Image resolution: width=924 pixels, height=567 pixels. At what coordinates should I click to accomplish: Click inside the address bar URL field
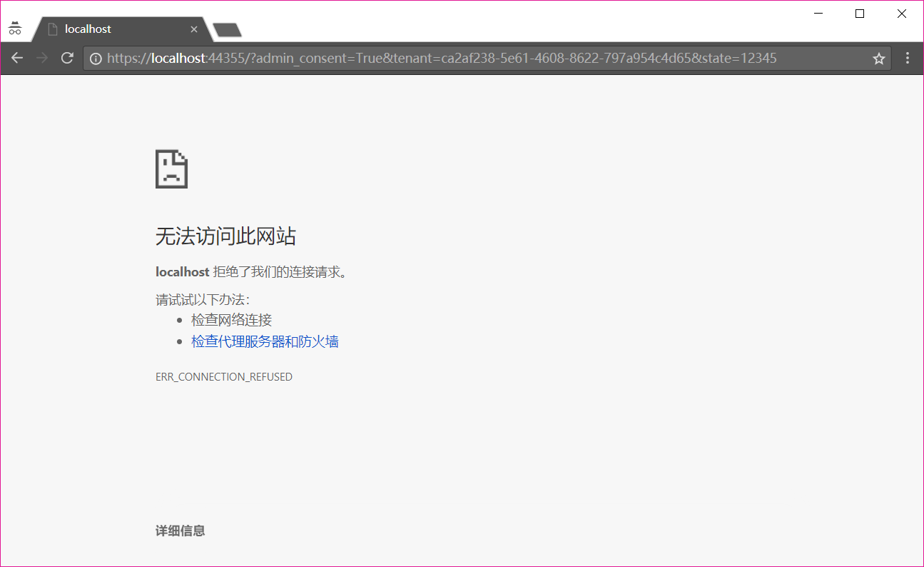(x=428, y=58)
